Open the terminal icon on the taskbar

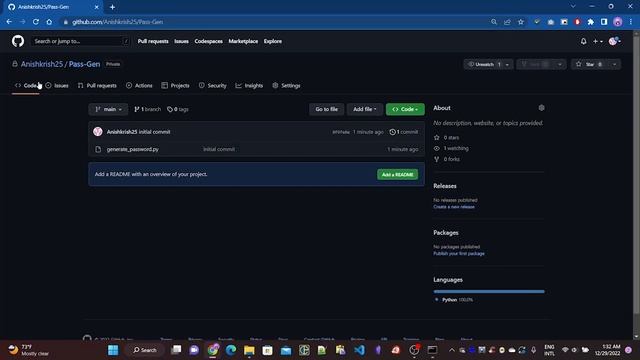coord(432,350)
